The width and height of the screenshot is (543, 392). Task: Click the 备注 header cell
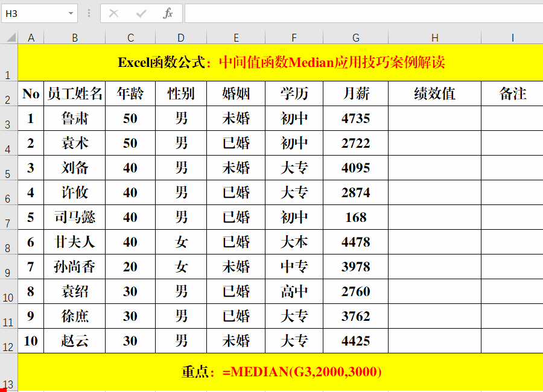tap(512, 93)
